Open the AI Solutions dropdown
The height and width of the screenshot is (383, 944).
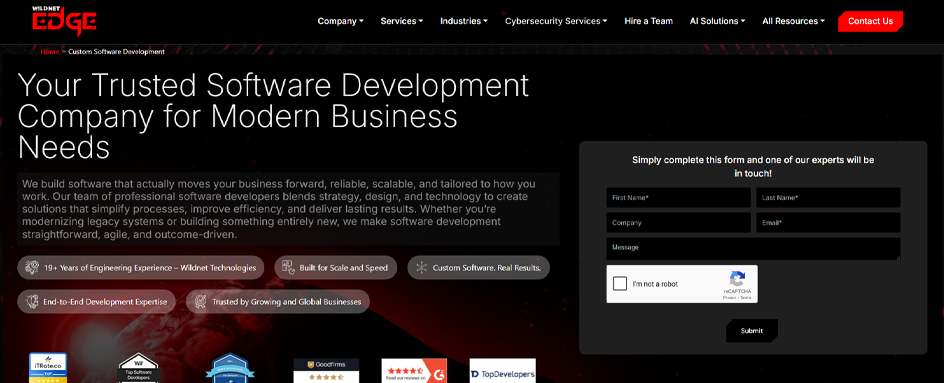(717, 21)
